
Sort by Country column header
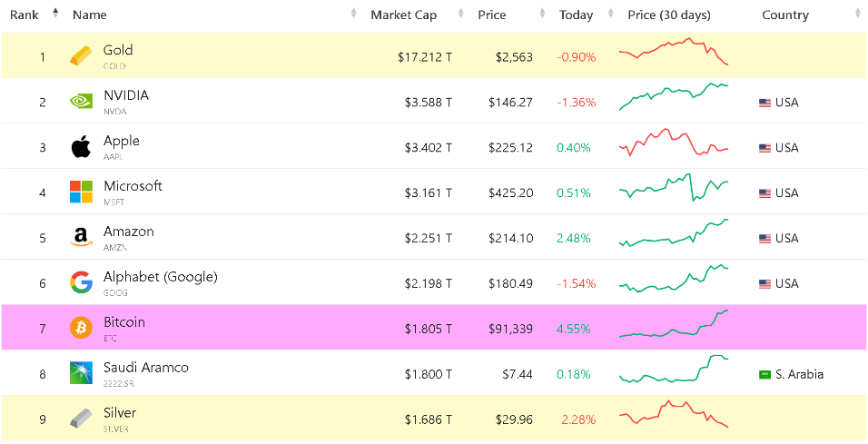coord(785,15)
